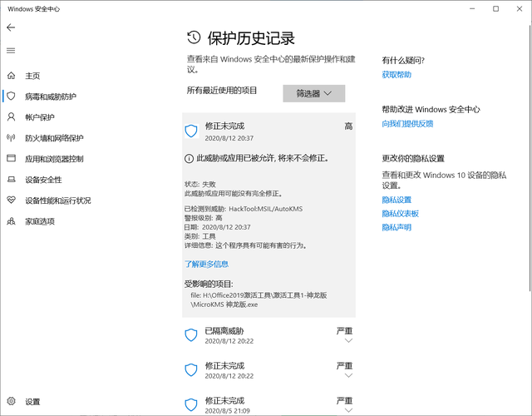The image size is (532, 416).
Task: Click the 受影响的项目 heading
Action: click(x=209, y=284)
